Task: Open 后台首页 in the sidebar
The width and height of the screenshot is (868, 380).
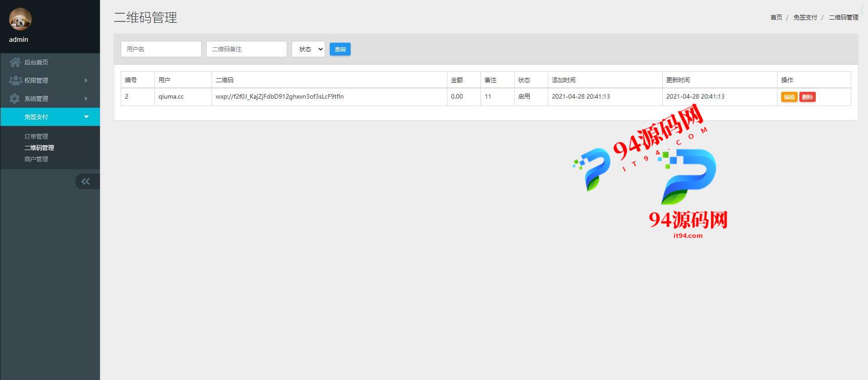Action: click(50, 62)
